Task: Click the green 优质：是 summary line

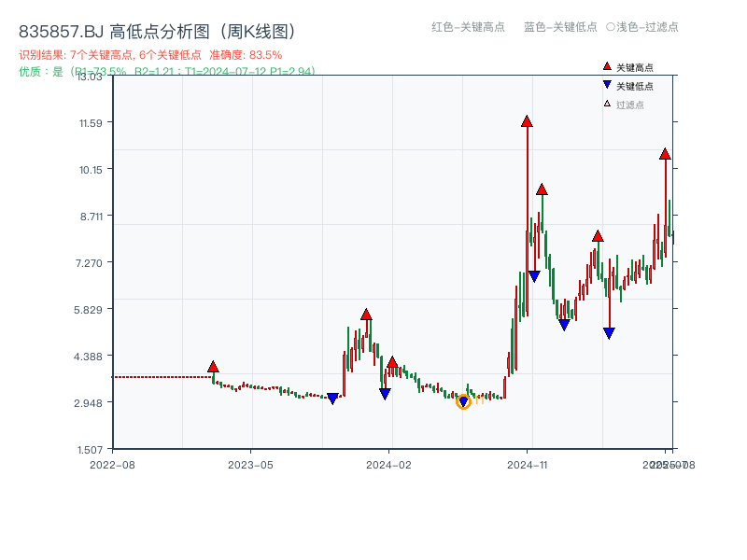Action: coord(167,72)
